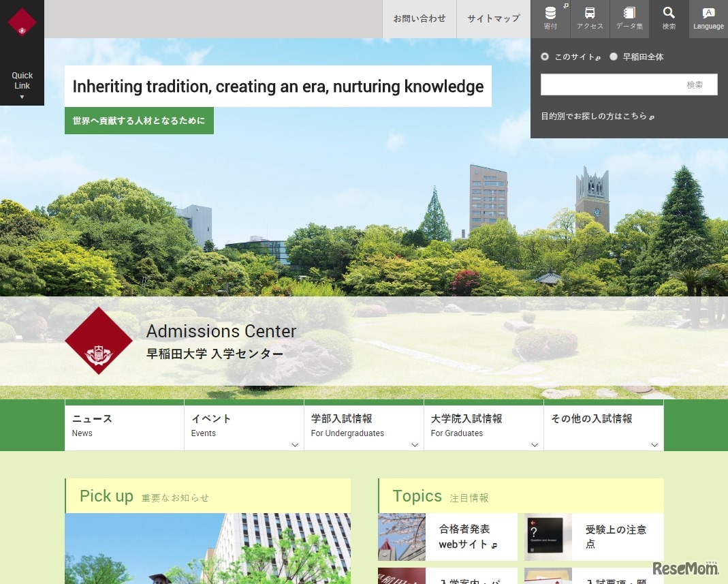Select the 早稲田全体 search scope radio button
This screenshot has width=728, height=584.
click(x=613, y=57)
